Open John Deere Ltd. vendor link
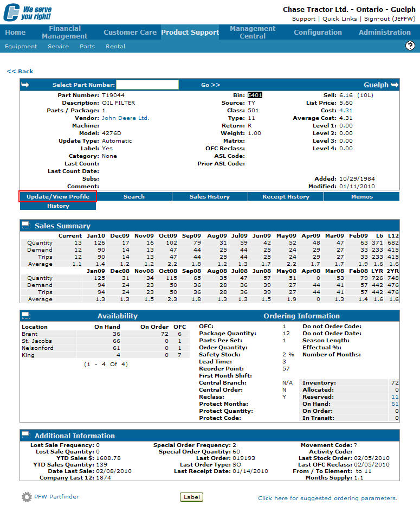The image size is (420, 505). pos(126,118)
